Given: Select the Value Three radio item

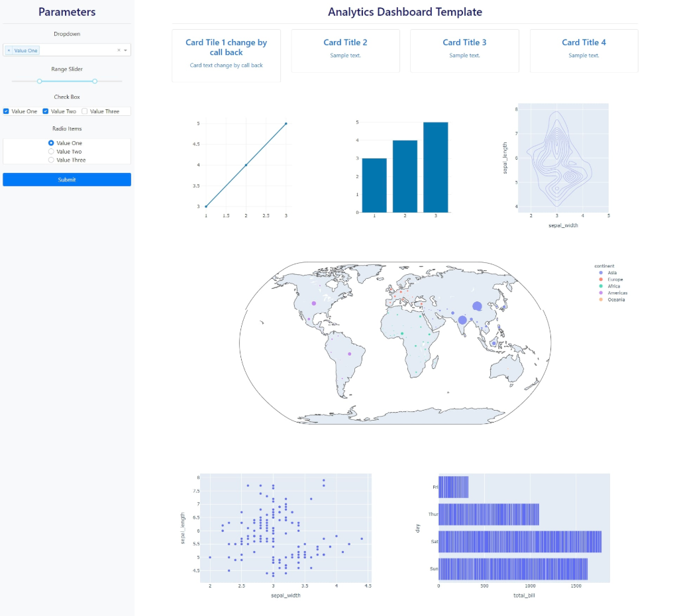Looking at the screenshot, I should pos(51,160).
